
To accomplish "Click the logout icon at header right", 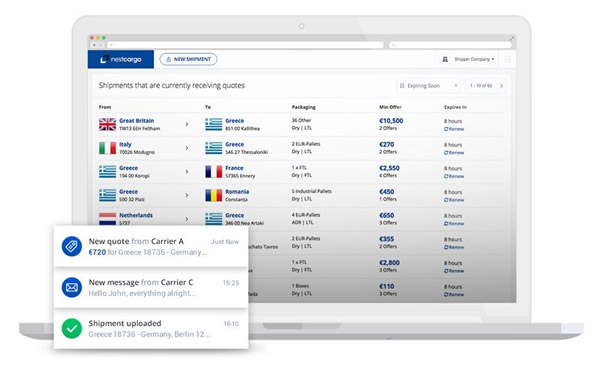I will pos(508,59).
